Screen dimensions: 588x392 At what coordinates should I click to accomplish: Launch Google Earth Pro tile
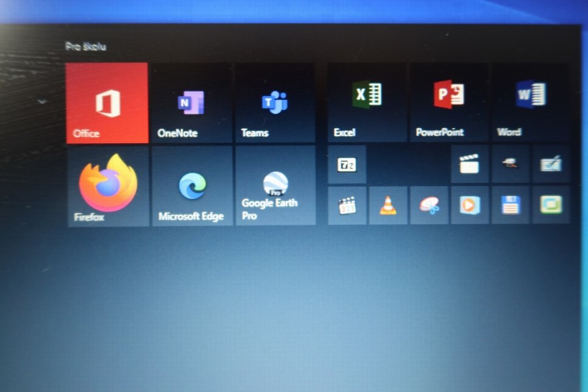276,186
